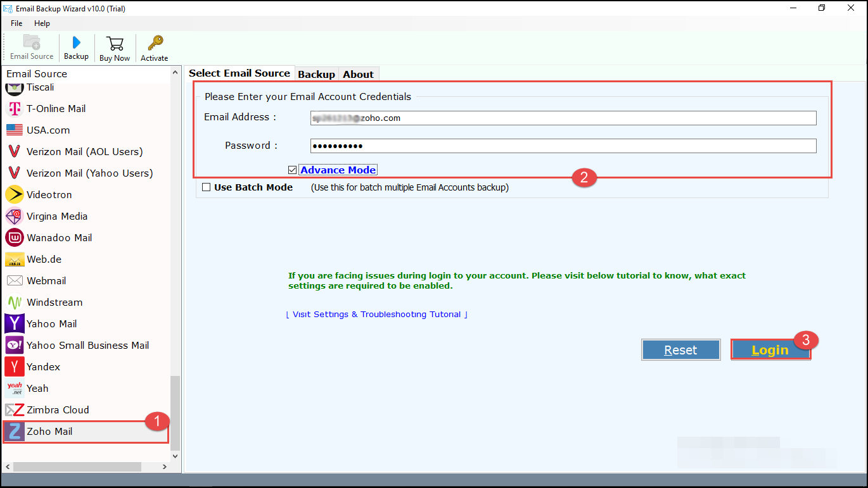Open the Buy Now cart icon
The image size is (868, 488).
115,44
